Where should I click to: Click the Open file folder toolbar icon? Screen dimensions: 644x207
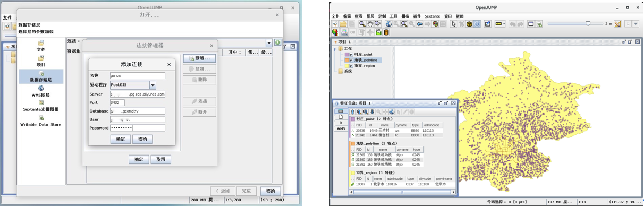click(343, 24)
